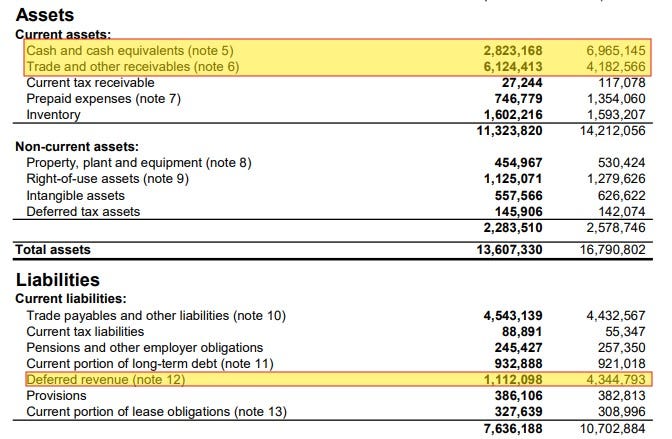This screenshot has width=672, height=439.
Task: Click current assets prior total 14,212,056
Action: pos(612,131)
